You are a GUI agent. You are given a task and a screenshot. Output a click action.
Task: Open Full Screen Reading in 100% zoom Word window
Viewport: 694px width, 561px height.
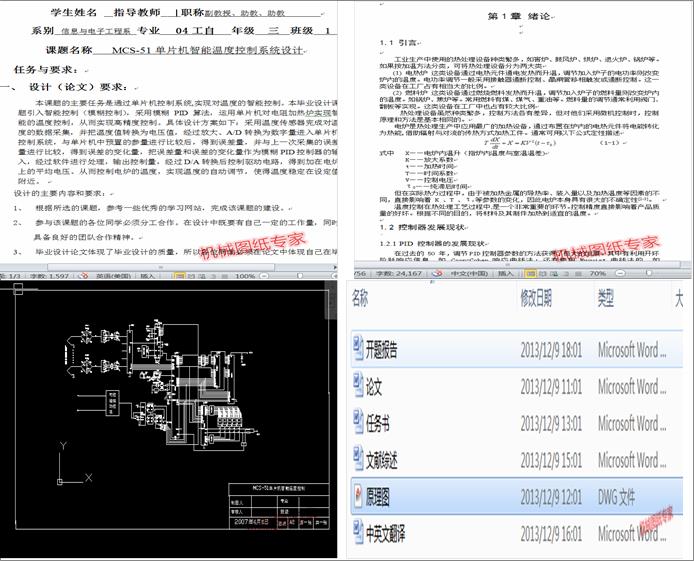point(191,276)
